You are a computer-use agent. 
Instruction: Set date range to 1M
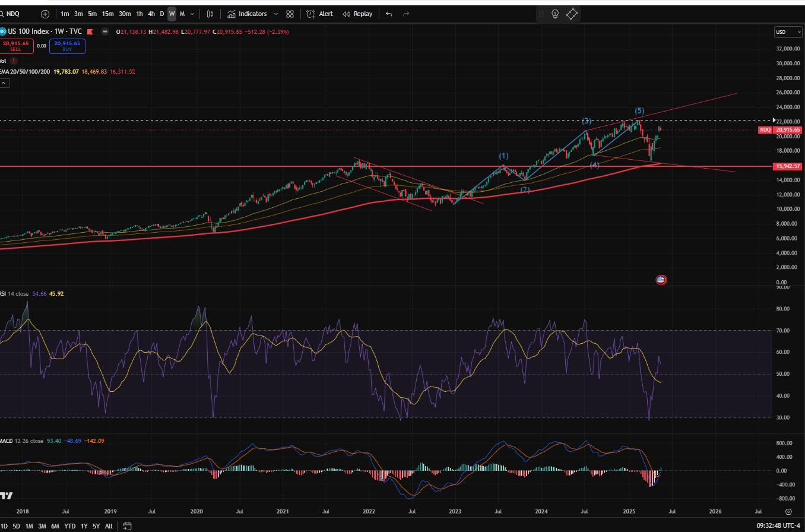tap(29, 526)
